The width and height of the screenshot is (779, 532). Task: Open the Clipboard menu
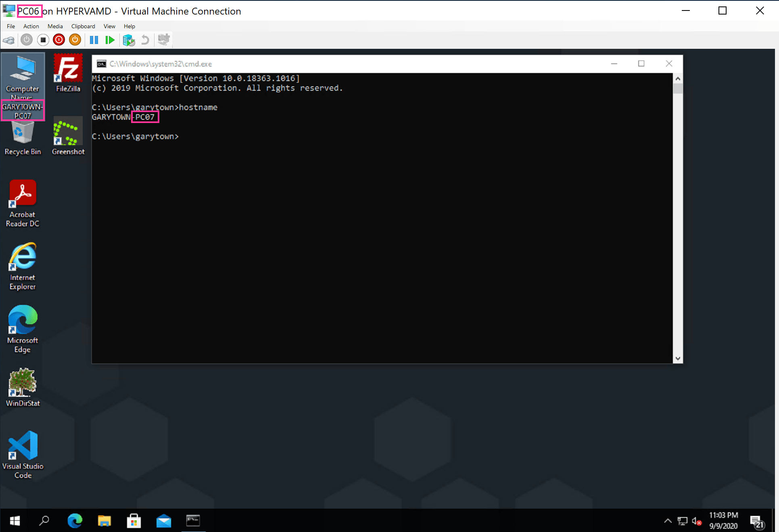(83, 26)
